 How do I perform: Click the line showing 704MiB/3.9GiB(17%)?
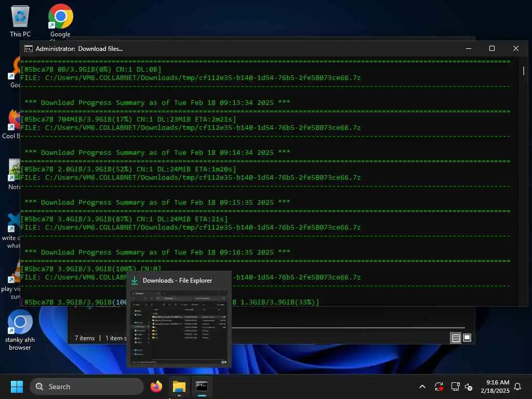click(x=128, y=119)
